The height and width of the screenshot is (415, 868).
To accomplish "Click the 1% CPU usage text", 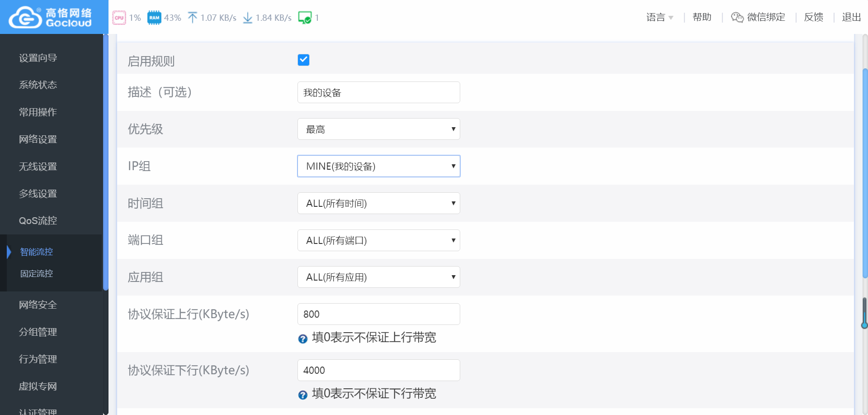I will [x=135, y=18].
